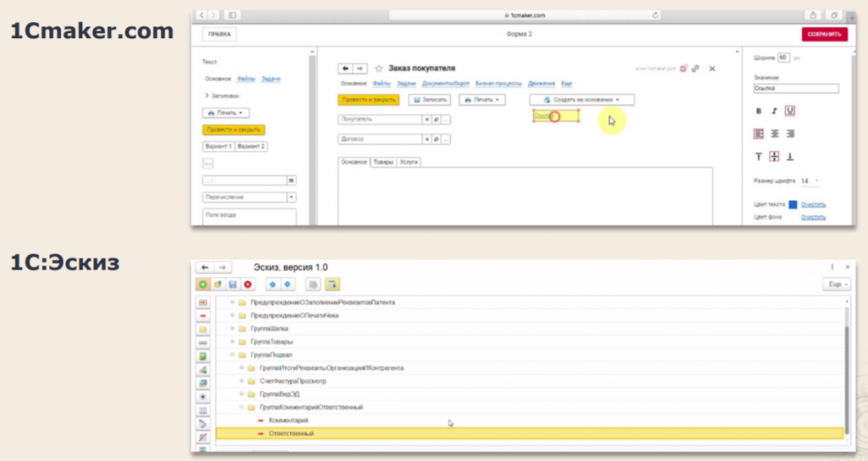Open the three-dot menu in Эскиз title bar

coord(832,267)
